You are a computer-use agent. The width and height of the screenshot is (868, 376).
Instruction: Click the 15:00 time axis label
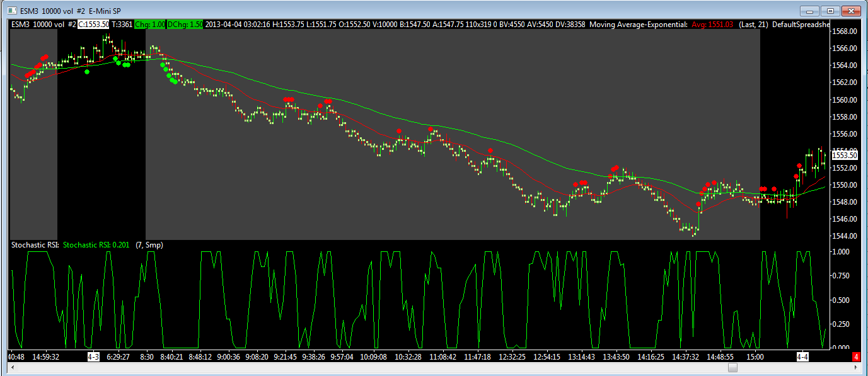click(755, 356)
